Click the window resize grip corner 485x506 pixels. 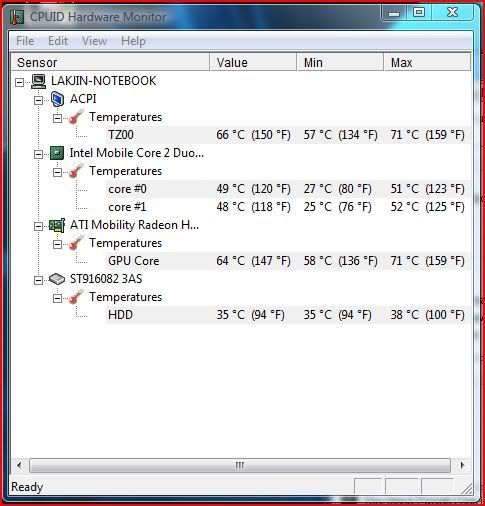pyautogui.click(x=466, y=488)
